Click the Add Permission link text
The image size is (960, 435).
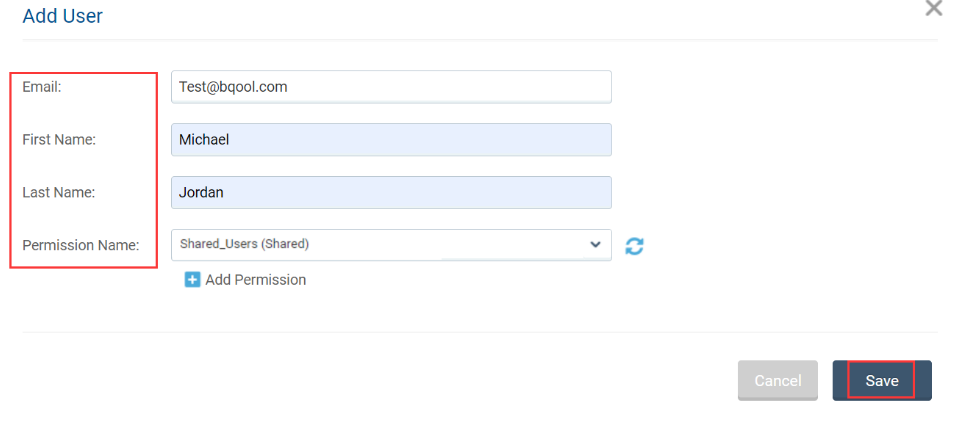click(255, 280)
